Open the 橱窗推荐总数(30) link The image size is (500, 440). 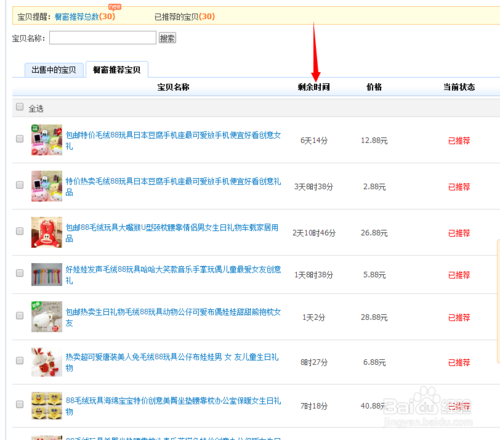pos(85,16)
